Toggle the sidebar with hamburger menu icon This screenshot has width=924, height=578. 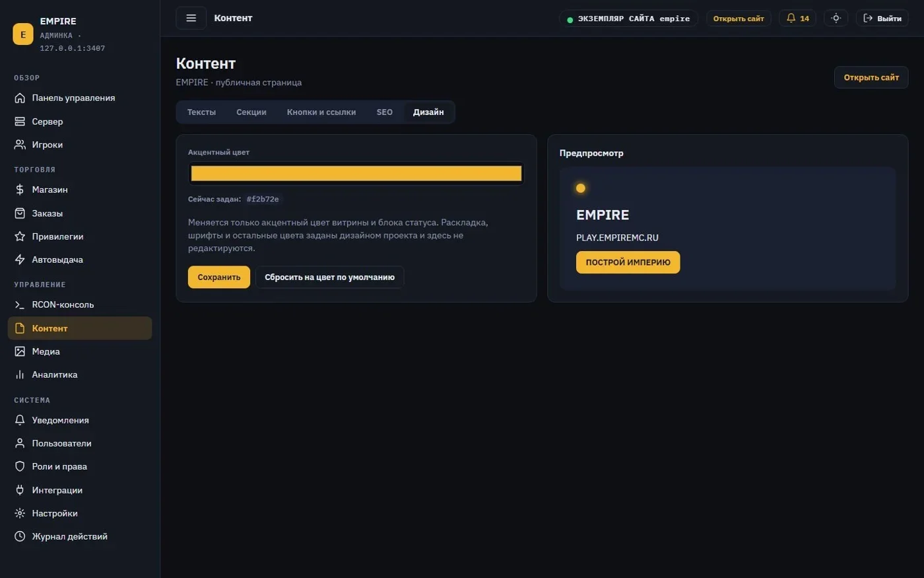pyautogui.click(x=191, y=18)
